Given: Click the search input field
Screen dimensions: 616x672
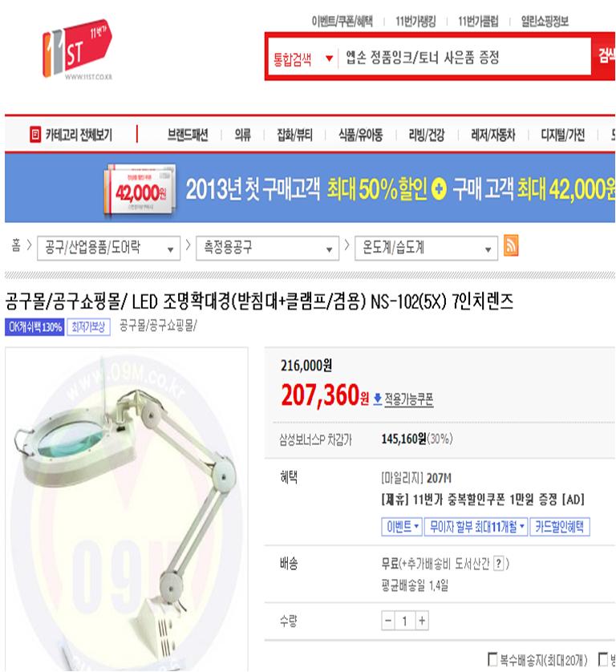Looking at the screenshot, I should 465,58.
